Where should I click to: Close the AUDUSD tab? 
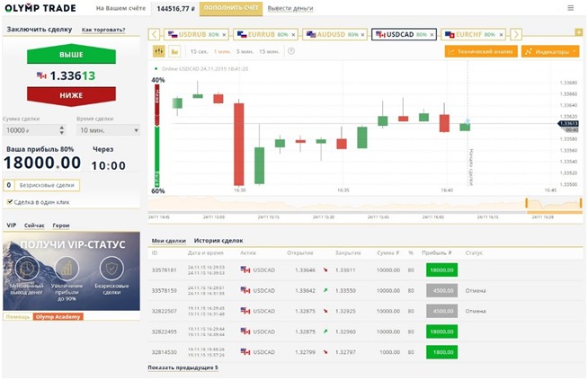pyautogui.click(x=362, y=35)
